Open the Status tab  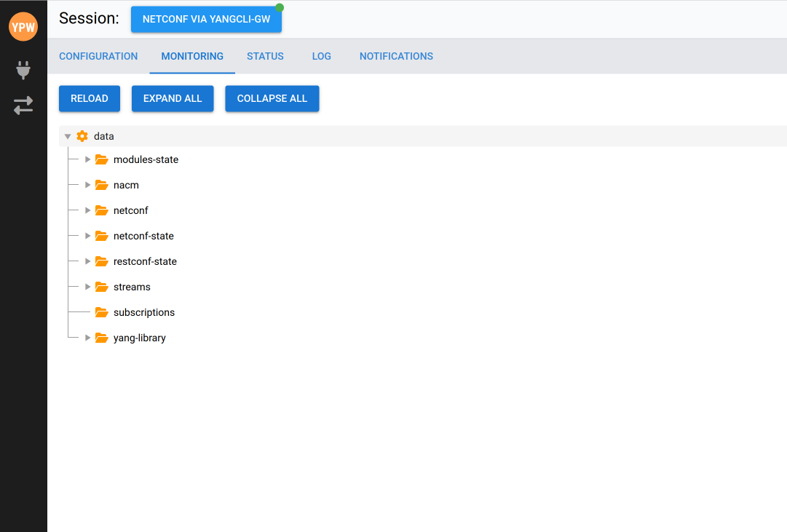[x=265, y=56]
